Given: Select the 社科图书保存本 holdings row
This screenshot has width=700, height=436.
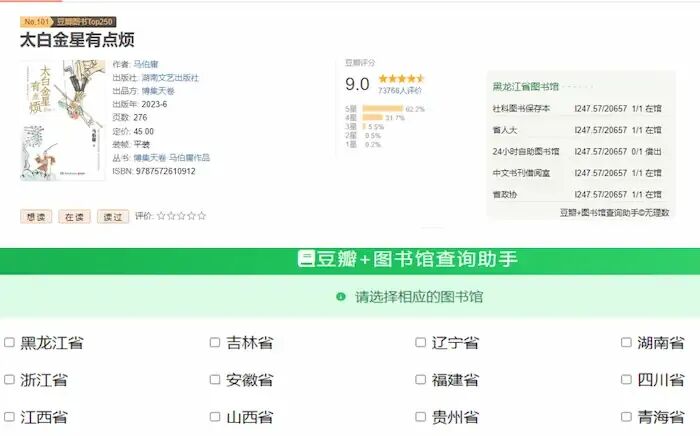Looking at the screenshot, I should [577, 108].
